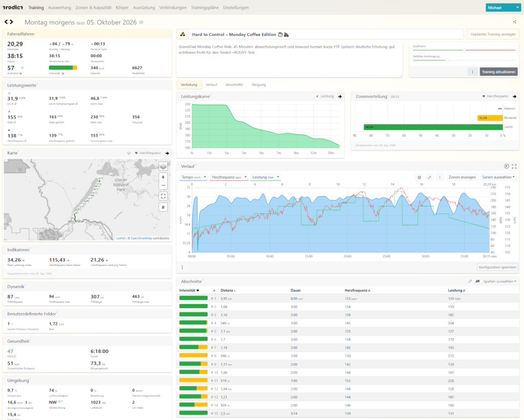
Task: Zoom in on the map
Action: (163, 177)
